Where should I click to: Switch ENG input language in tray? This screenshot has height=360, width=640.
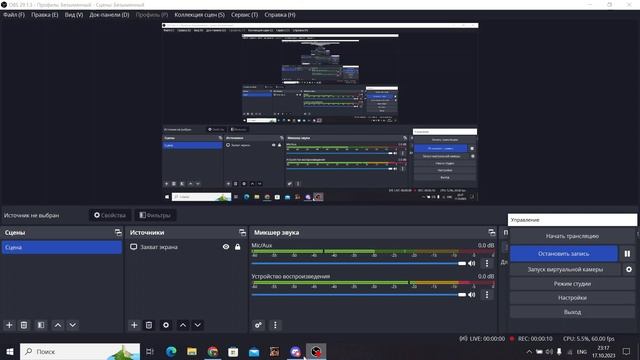pos(582,351)
